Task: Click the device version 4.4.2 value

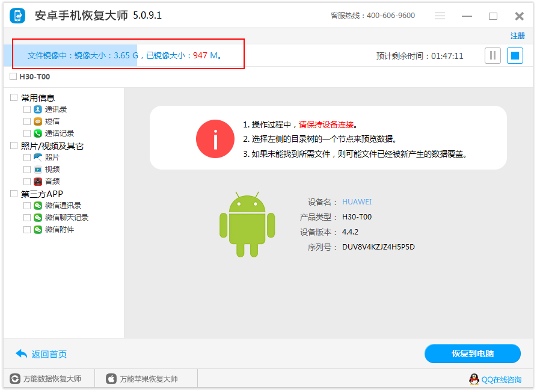Action: pos(350,232)
